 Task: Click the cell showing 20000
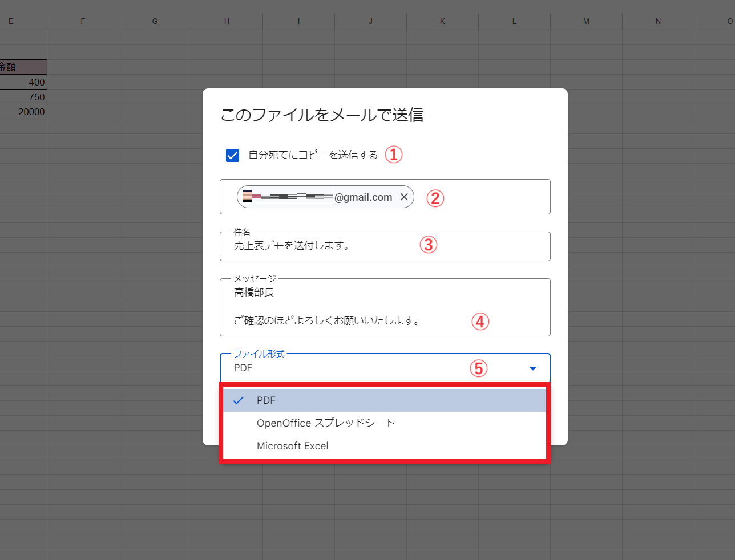[x=23, y=112]
